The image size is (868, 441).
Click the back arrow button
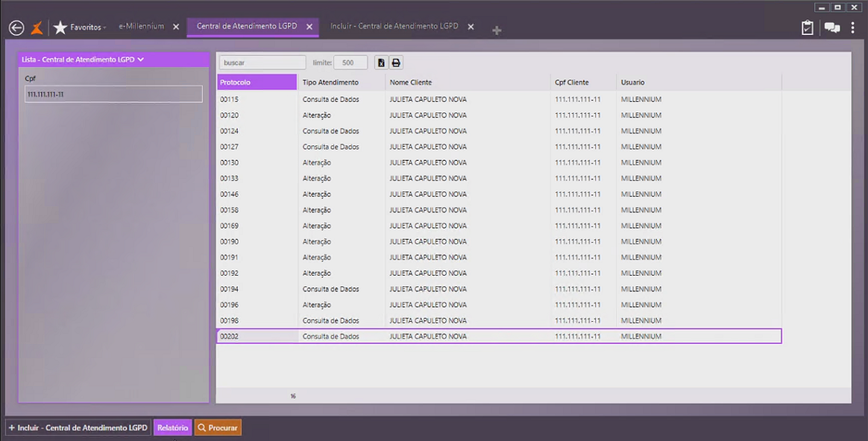pyautogui.click(x=16, y=28)
